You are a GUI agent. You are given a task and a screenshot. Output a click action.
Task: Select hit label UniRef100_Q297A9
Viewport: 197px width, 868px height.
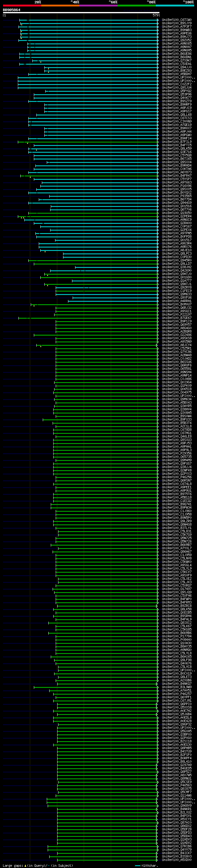pyautogui.click(x=177, y=765)
